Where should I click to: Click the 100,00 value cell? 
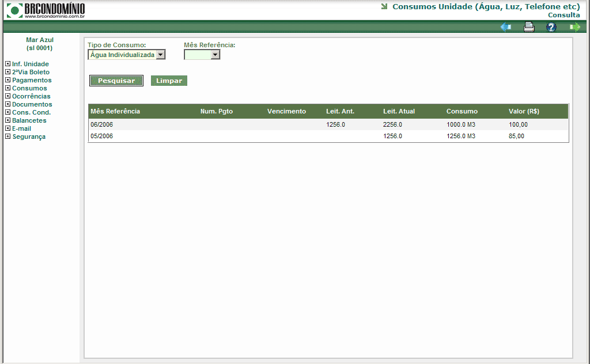(x=518, y=124)
